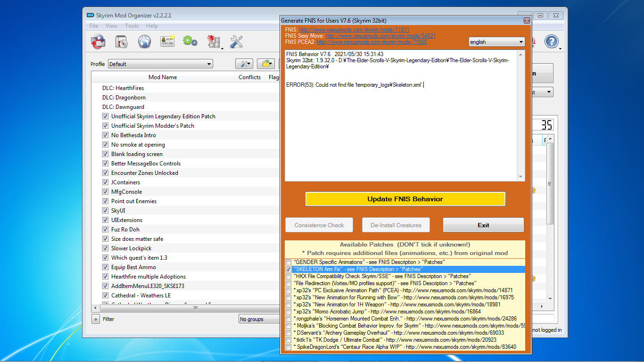The width and height of the screenshot is (644, 362).
Task: Untick the SKELETON Arm Fix patch
Action: pos(288,269)
